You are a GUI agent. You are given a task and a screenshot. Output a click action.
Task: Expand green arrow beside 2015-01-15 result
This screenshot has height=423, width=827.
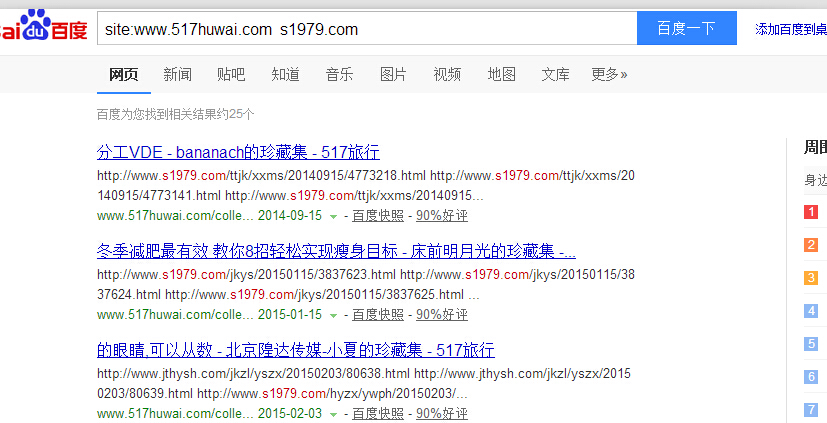[x=333, y=315]
